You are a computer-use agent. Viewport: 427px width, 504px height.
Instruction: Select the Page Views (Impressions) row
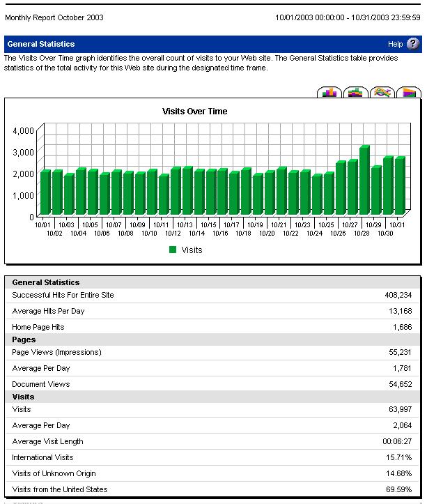point(56,353)
